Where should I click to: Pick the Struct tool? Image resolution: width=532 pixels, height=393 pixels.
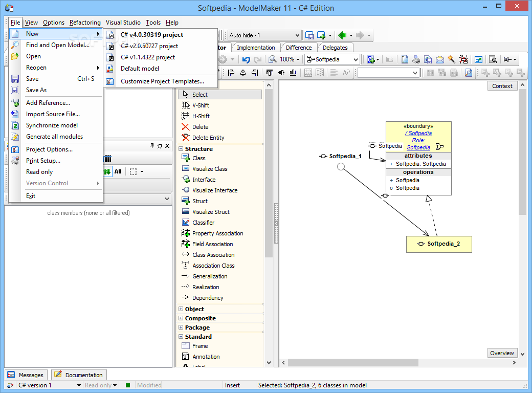click(x=200, y=201)
